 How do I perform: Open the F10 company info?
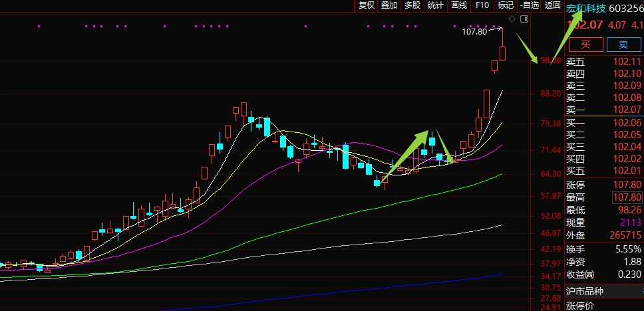482,5
